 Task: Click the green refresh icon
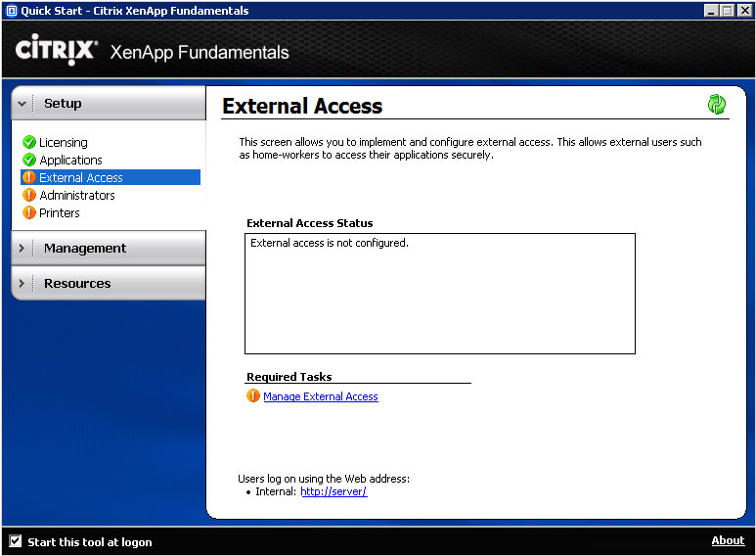717,104
